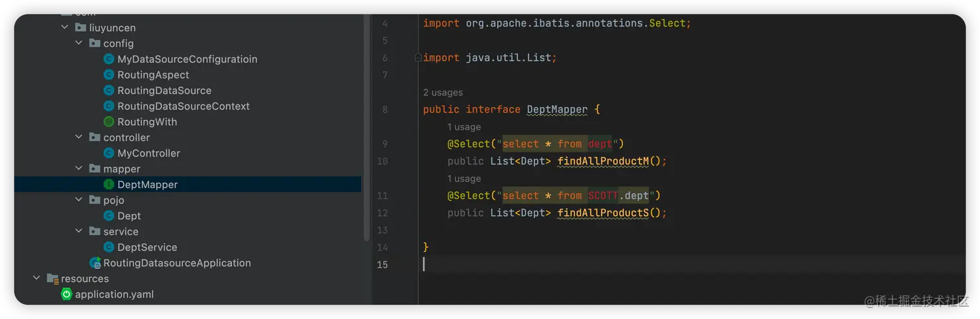Click line number 12 in the gutter
The width and height of the screenshot is (980, 319).
(382, 213)
